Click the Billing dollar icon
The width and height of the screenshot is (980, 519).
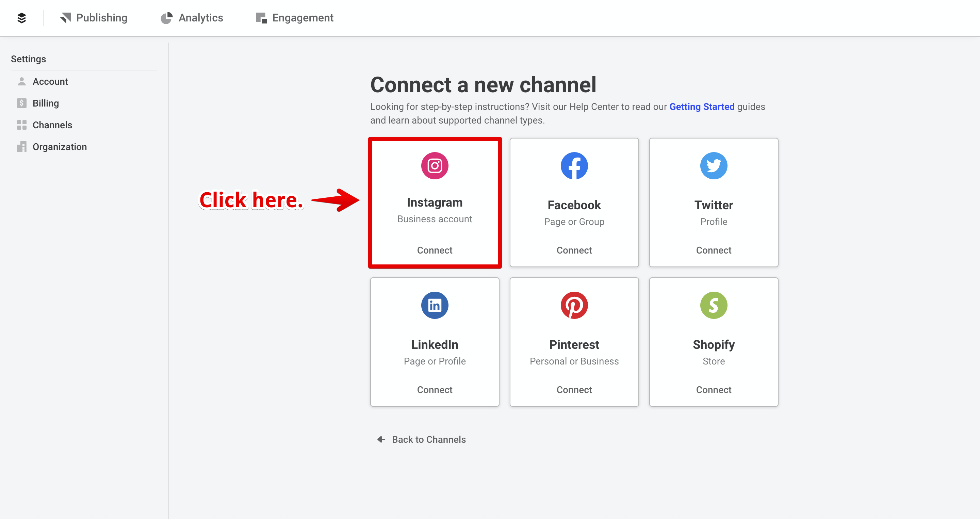point(22,103)
